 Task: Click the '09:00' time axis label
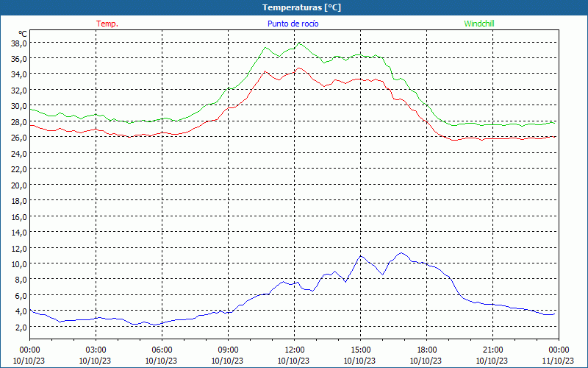(x=228, y=350)
